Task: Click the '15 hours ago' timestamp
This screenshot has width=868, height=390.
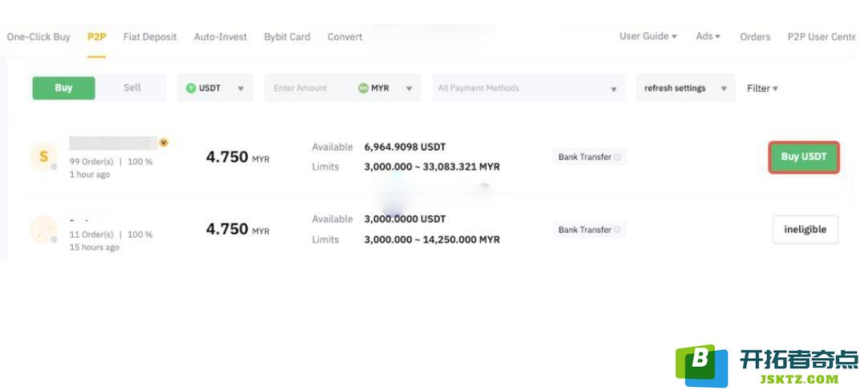Action: (94, 247)
